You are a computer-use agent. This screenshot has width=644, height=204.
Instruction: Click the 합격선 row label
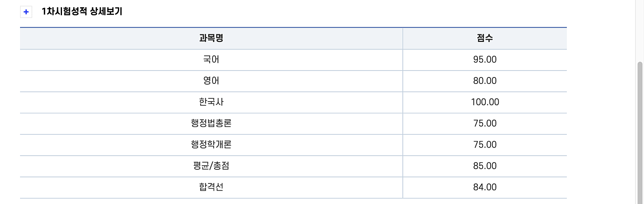tap(211, 187)
